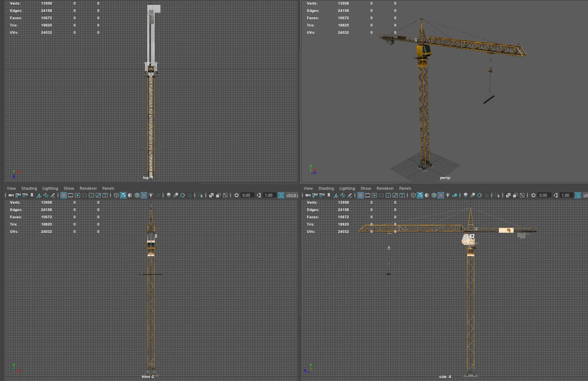
Task: Select Smooth Shade All in side-X panel toolbar
Action: (420, 195)
